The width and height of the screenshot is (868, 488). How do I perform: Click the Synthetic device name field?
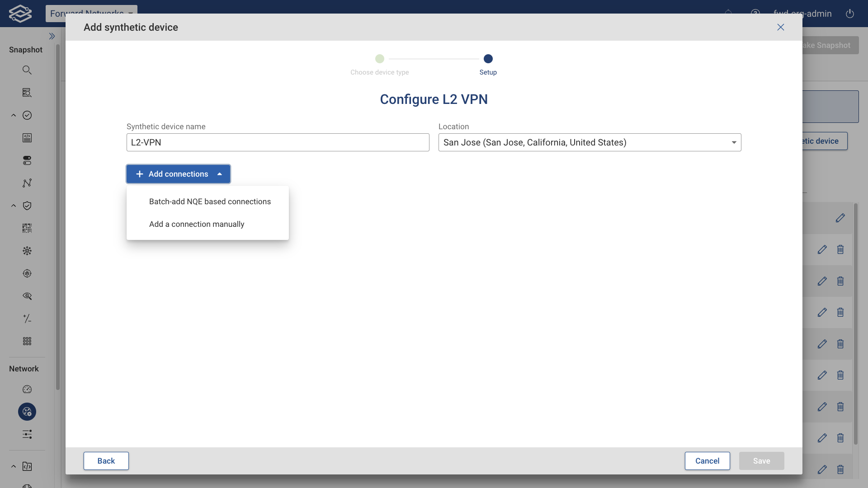pos(277,142)
